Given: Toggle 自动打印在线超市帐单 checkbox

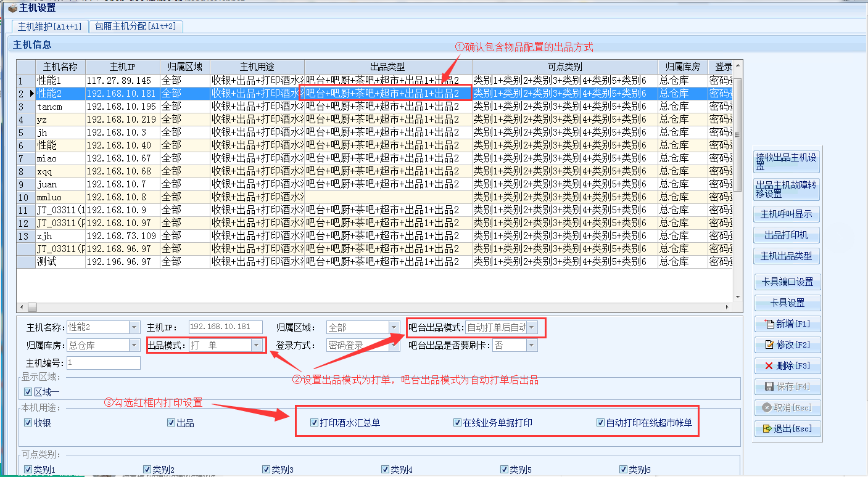Looking at the screenshot, I should [600, 423].
